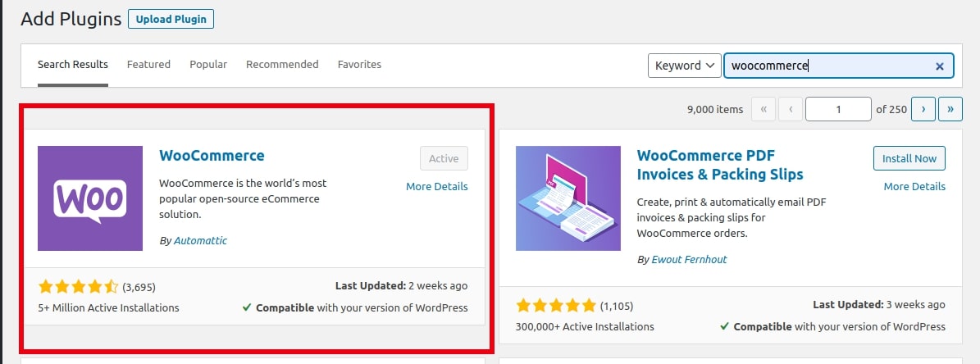The height and width of the screenshot is (364, 980).
Task: Open the PDF Invoices plugin thumbnail
Action: coord(568,198)
